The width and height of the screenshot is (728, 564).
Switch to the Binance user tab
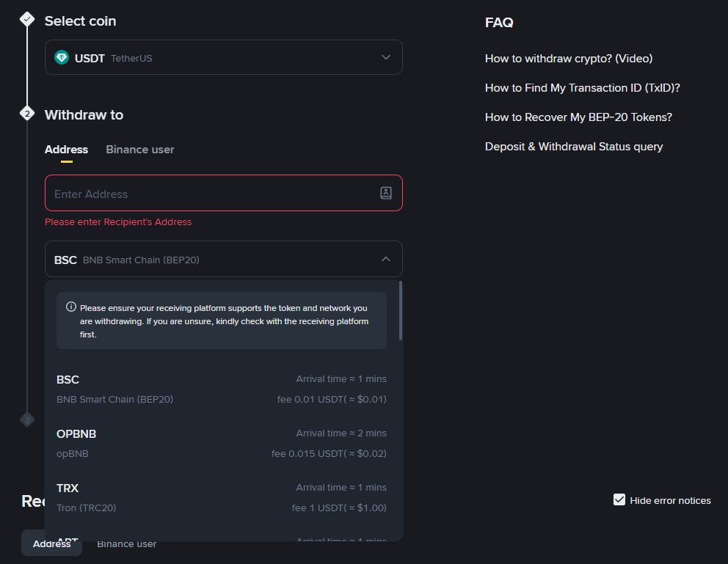tap(140, 150)
